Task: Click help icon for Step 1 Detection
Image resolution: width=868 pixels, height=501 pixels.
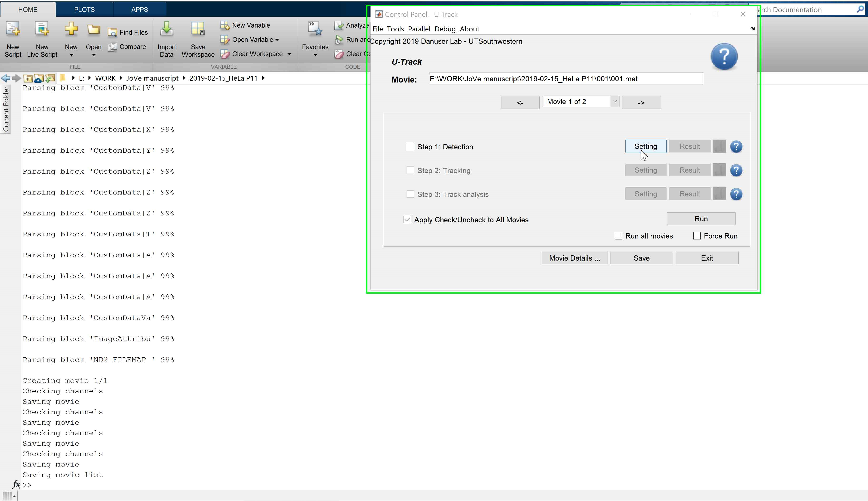Action: pos(736,146)
